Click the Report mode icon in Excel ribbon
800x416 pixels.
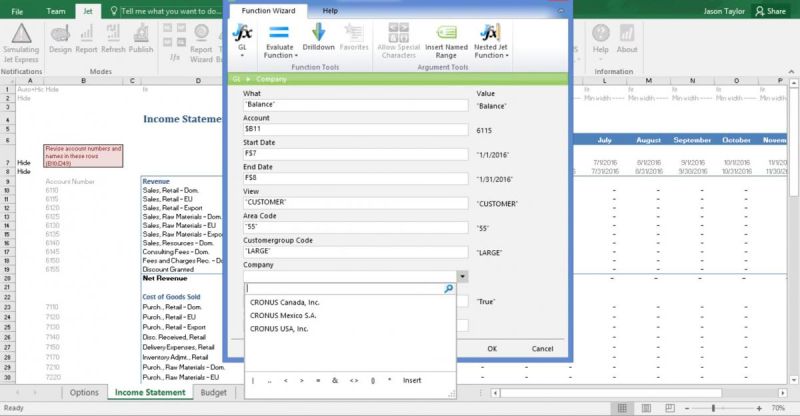coord(86,34)
